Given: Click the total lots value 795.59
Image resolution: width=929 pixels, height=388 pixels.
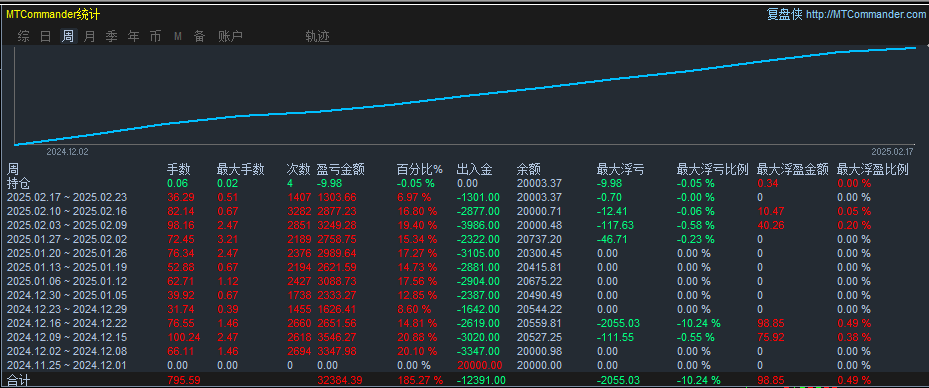Looking at the screenshot, I should (x=184, y=380).
